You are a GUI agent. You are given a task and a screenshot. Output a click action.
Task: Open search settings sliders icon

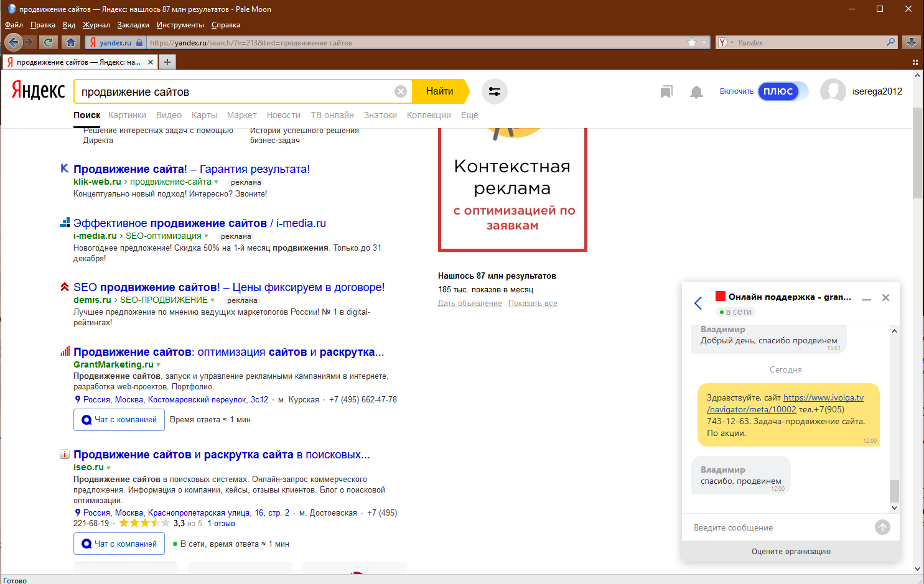click(495, 91)
